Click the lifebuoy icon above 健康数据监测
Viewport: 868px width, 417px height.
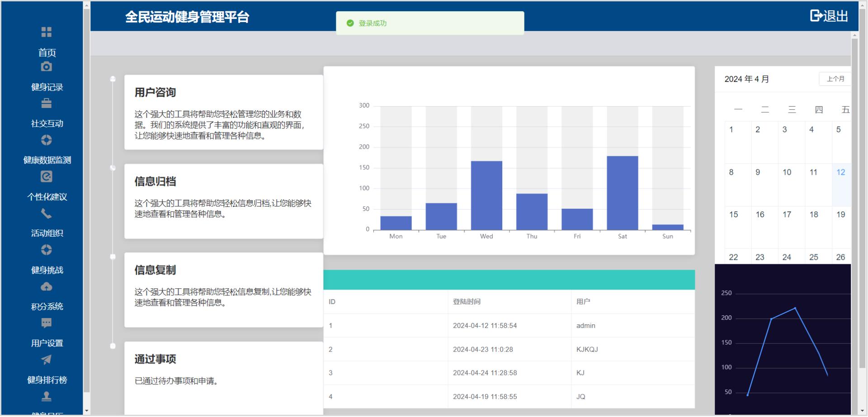click(x=47, y=140)
